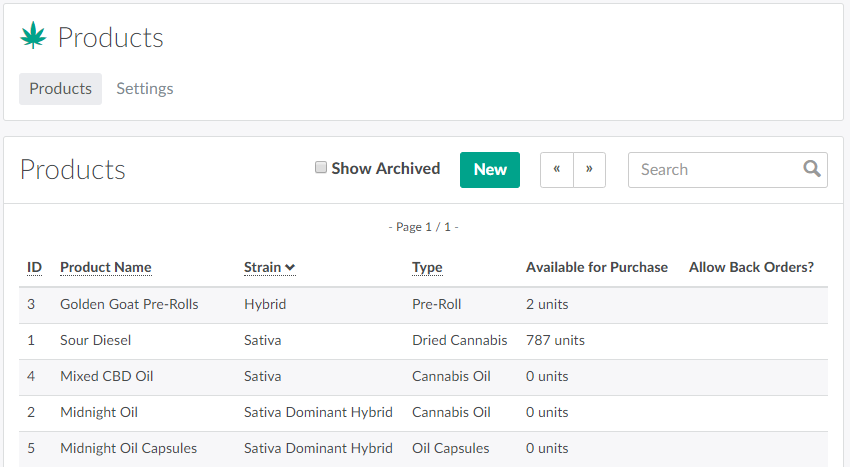
Task: Click the Allow Back Orders? column header
Action: (x=751, y=267)
